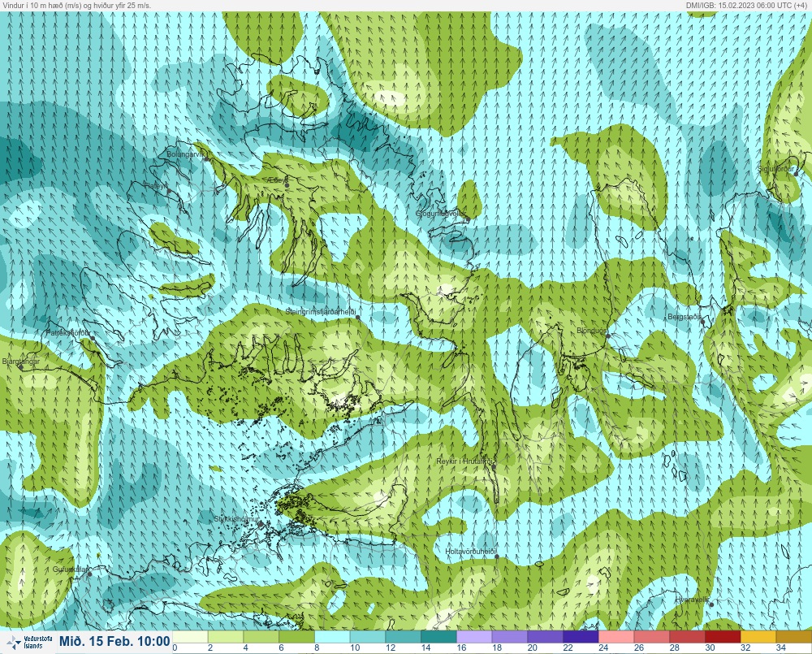
Task: Pick the brown-orange legend swatch above 34 m/s
Action: 794,636
